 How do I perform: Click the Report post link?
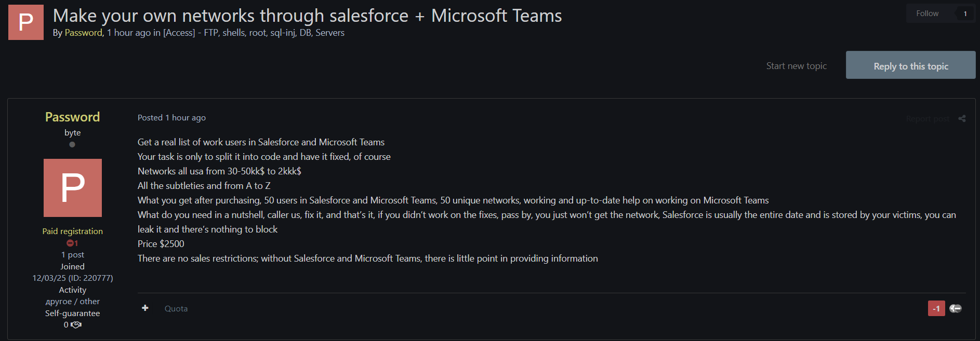(x=927, y=119)
